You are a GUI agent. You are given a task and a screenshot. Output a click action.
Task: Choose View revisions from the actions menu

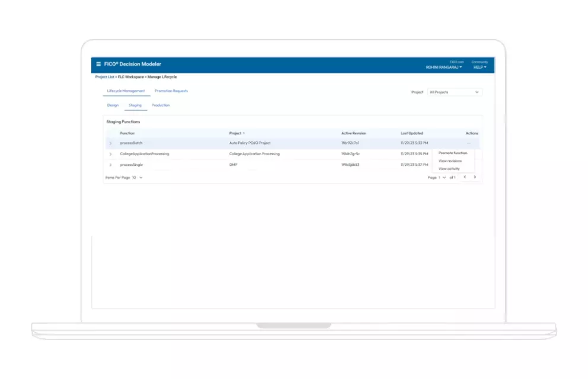[449, 160]
